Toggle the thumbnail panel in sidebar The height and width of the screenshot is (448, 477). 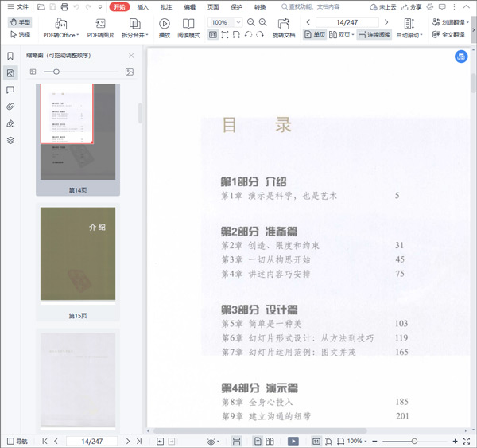tap(10, 72)
